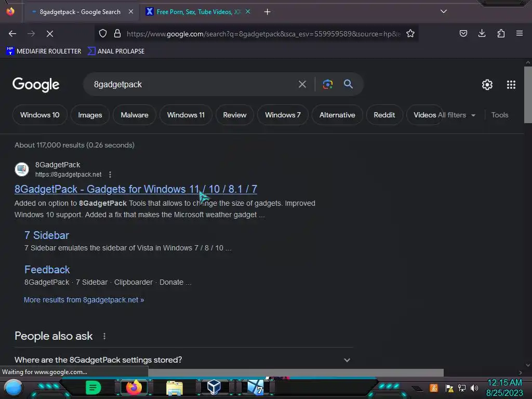Open the Feedback sitelink
The width and height of the screenshot is (532, 399).
pos(47,270)
